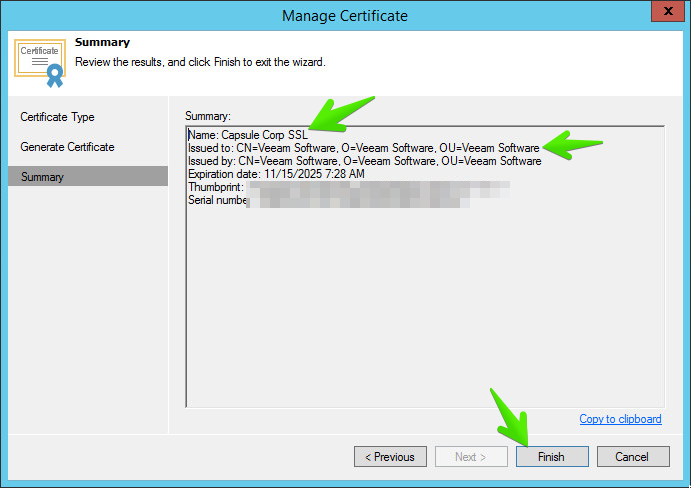The height and width of the screenshot is (488, 691).
Task: Go back with the Previous button
Action: click(x=390, y=456)
